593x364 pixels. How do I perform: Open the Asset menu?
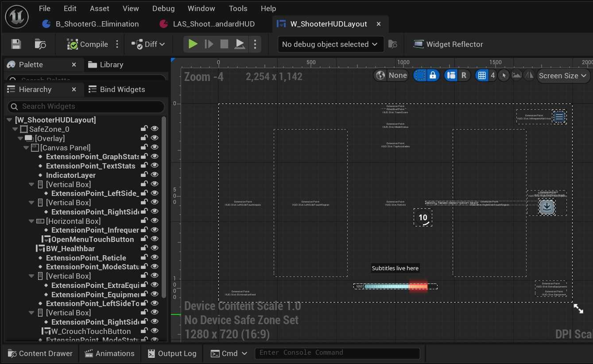coord(100,8)
